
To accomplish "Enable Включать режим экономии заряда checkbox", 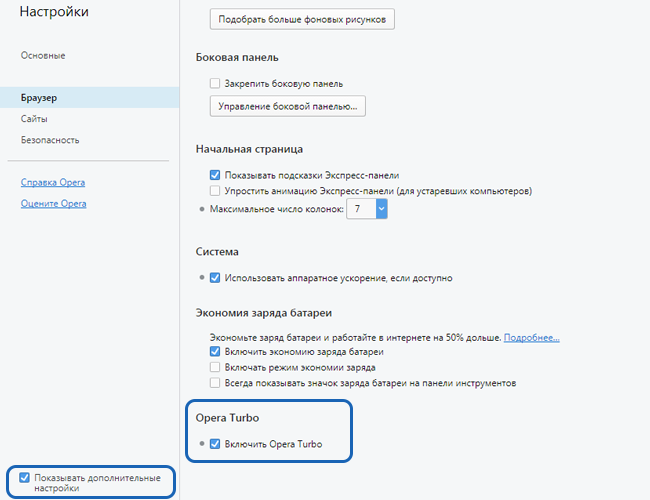I will (x=215, y=367).
